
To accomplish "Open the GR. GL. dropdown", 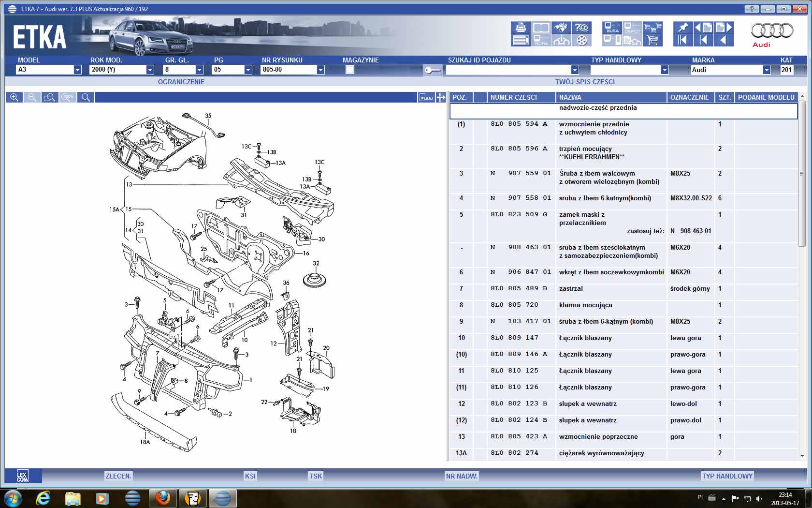I will 199,70.
